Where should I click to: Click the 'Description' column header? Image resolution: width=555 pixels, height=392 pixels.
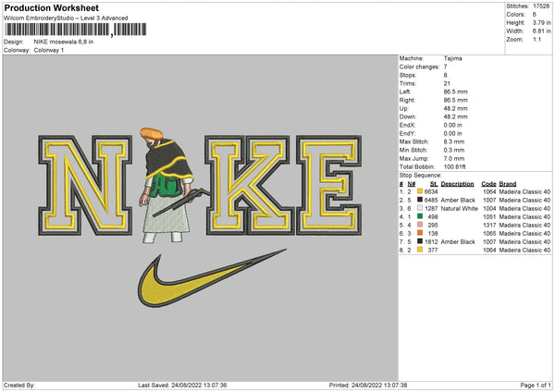[x=457, y=184]
